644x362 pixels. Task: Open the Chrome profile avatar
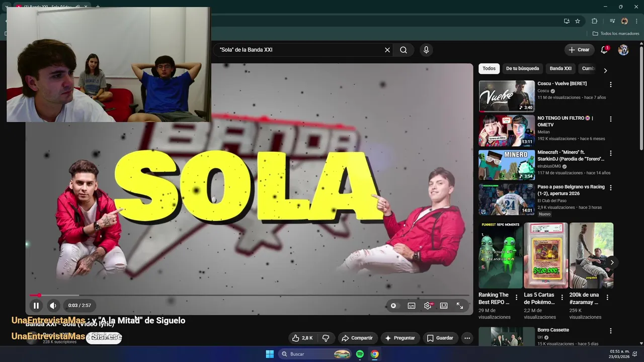(624, 21)
